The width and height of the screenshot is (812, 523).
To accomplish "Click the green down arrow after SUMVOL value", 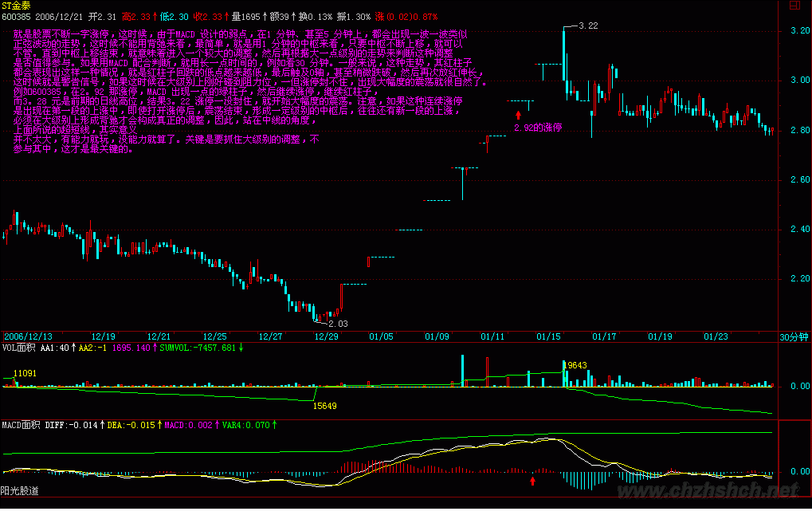I will pos(241,348).
